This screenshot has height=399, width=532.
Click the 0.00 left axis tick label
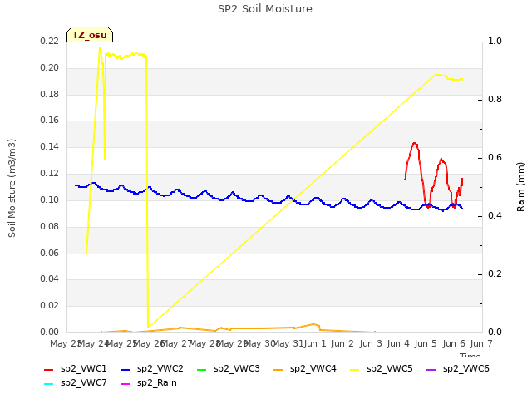(50, 332)
